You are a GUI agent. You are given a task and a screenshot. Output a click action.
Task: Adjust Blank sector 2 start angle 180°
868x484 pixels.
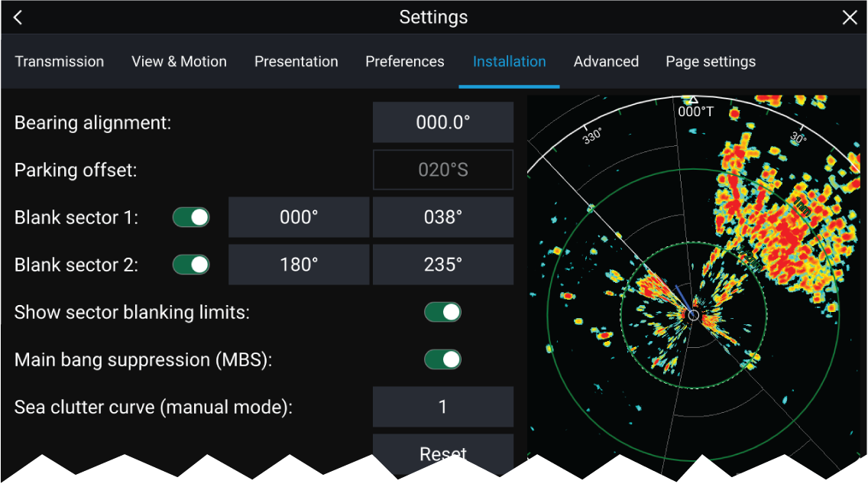tap(299, 265)
